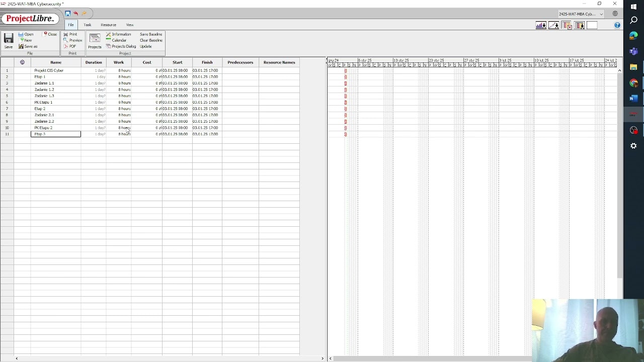Open the Calendar settings
Screen dimensions: 644x362
coord(116,40)
